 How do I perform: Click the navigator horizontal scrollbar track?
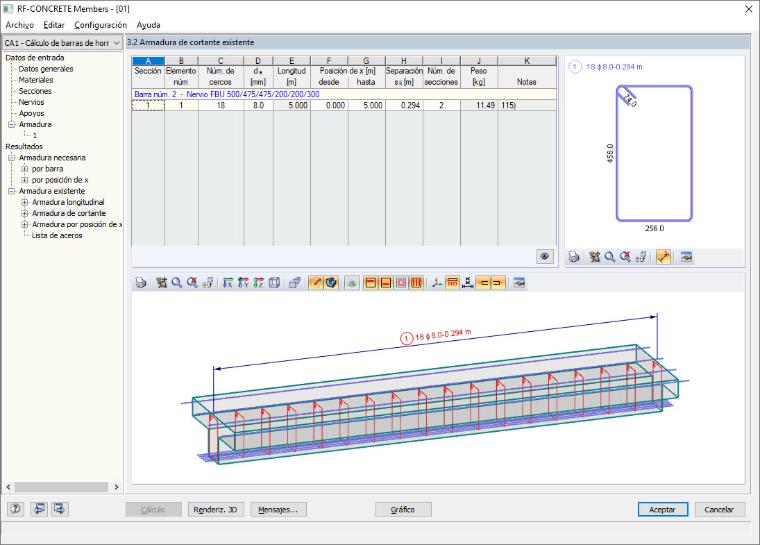click(61, 487)
